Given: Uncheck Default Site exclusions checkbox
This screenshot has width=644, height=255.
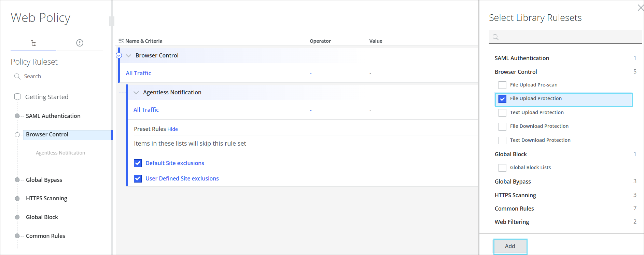Looking at the screenshot, I should [x=138, y=163].
